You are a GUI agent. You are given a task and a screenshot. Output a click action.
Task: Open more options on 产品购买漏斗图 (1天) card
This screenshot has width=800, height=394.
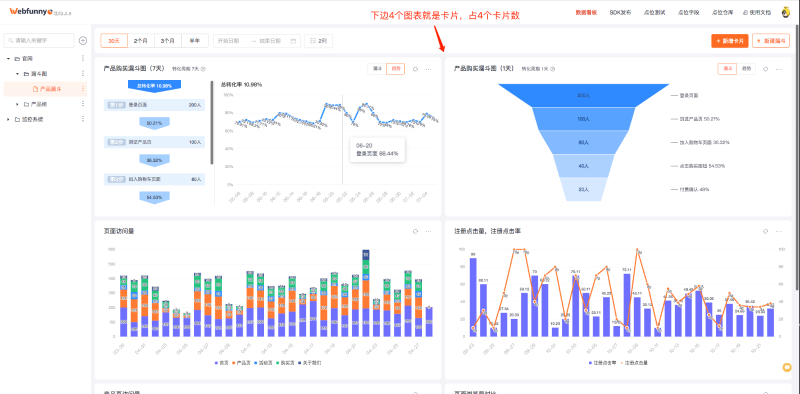(779, 69)
